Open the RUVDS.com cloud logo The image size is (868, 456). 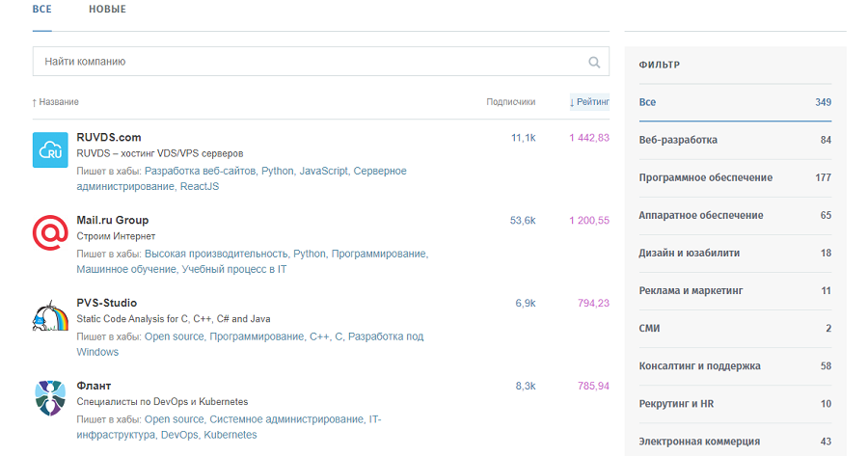point(50,149)
